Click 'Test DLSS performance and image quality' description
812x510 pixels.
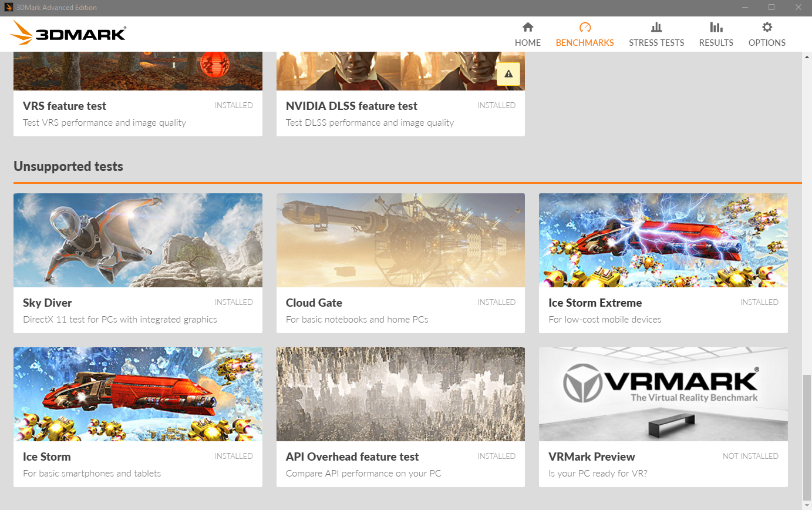click(x=370, y=123)
